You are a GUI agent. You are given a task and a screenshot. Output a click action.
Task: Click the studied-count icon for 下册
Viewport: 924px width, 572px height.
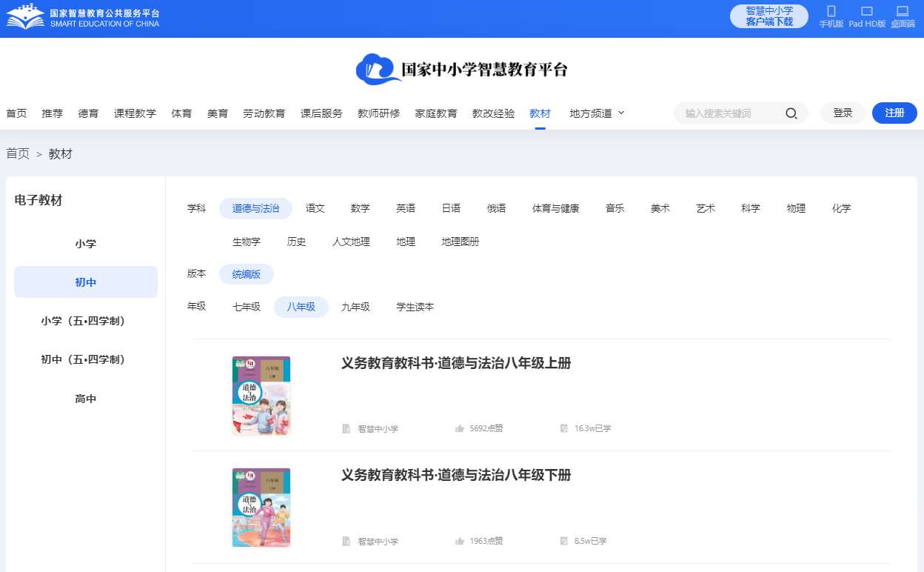[x=564, y=541]
